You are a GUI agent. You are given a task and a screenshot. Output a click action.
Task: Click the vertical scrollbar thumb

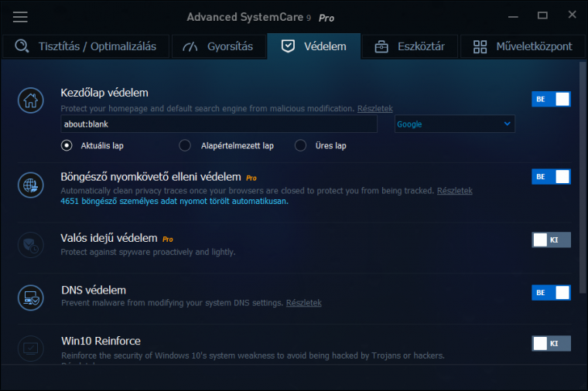point(583,178)
